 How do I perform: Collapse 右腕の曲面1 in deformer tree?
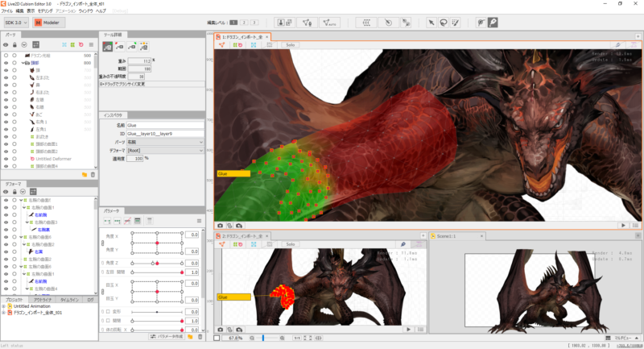[24, 207]
